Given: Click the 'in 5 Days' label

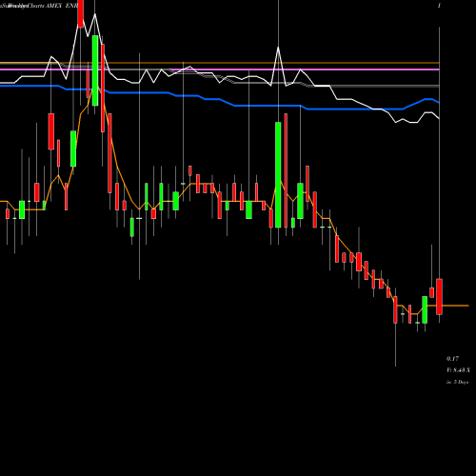Looking at the screenshot, I should [458, 382].
